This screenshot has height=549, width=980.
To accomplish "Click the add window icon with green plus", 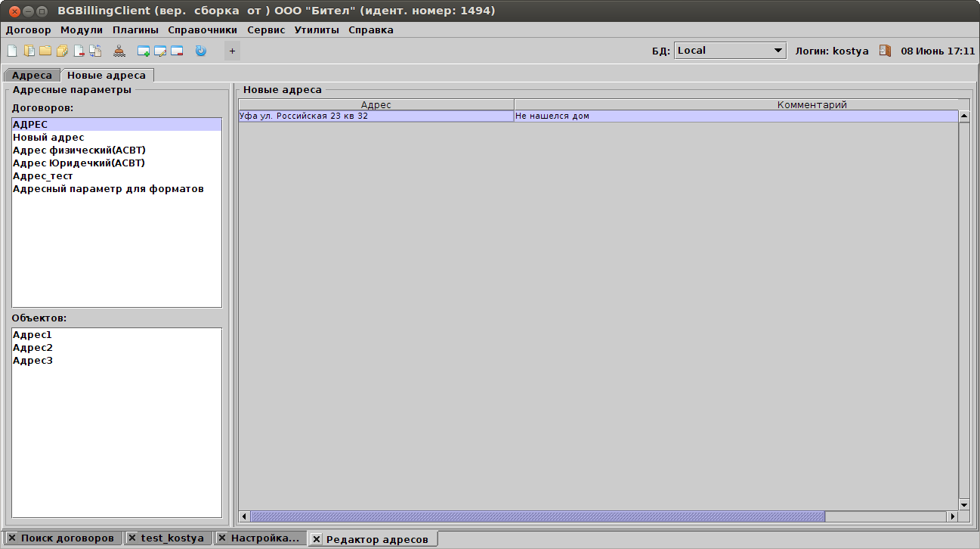I will point(144,51).
